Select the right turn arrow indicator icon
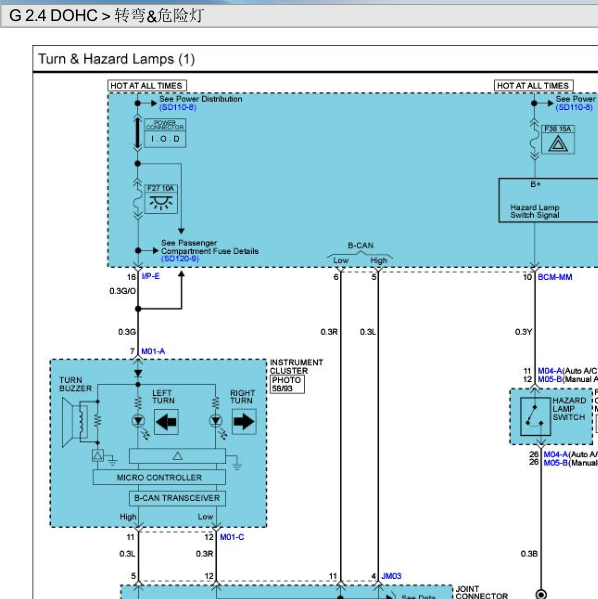Screen dimensions: 598x599 coord(244,422)
